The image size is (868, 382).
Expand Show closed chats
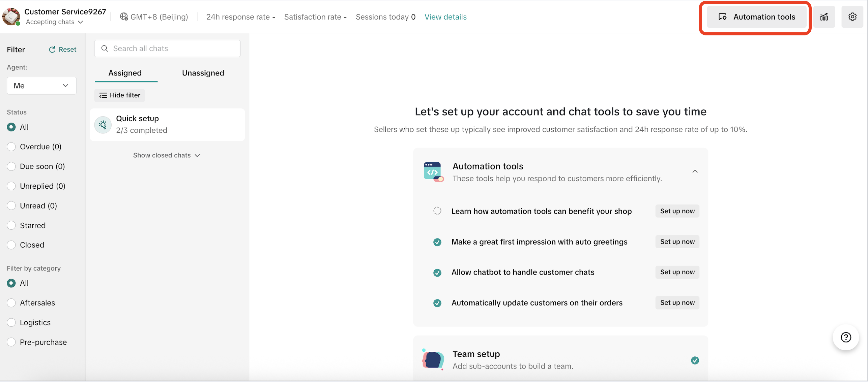pyautogui.click(x=167, y=155)
